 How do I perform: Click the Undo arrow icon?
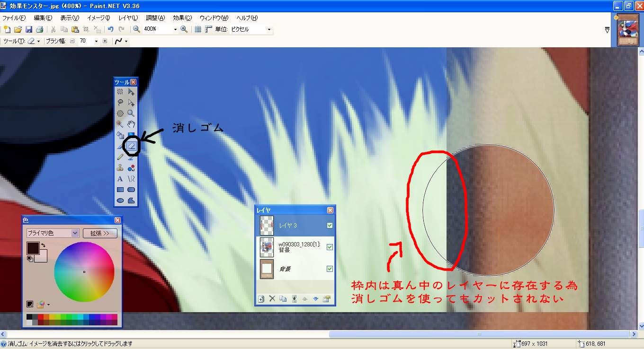[x=110, y=29]
